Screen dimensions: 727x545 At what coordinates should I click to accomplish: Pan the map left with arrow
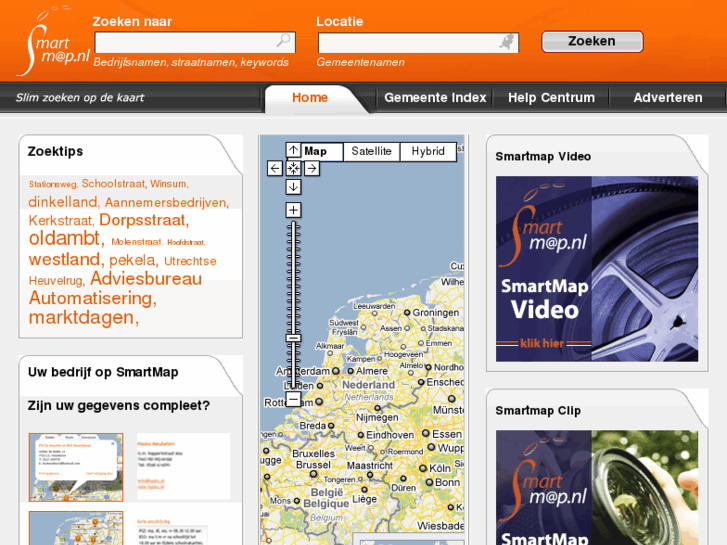(x=274, y=168)
